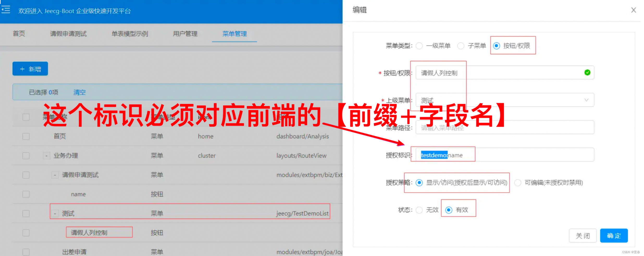644x256 pixels.
Task: Click the dashboard/Analysis component cell
Action: coord(302,136)
